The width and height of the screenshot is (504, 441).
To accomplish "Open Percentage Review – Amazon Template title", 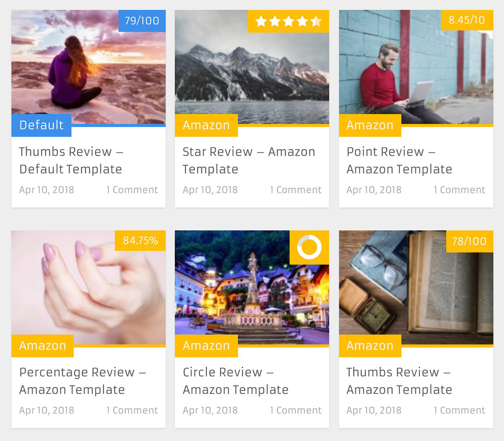I will coord(82,381).
